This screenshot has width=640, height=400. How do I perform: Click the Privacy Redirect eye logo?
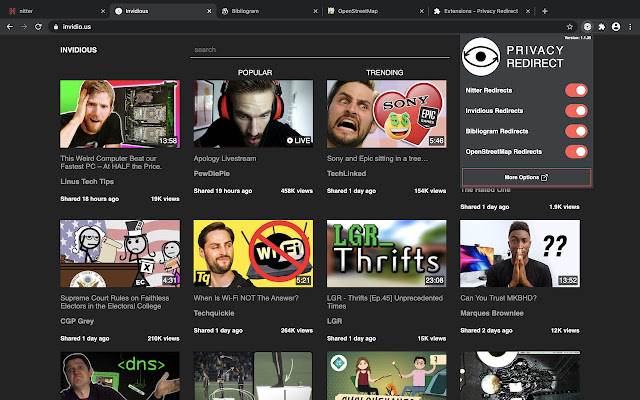coord(484,56)
